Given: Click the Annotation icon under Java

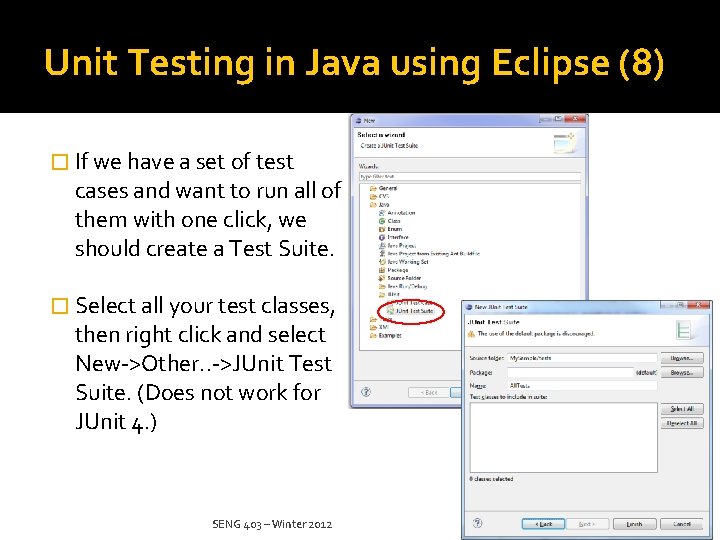Looking at the screenshot, I should tap(382, 213).
